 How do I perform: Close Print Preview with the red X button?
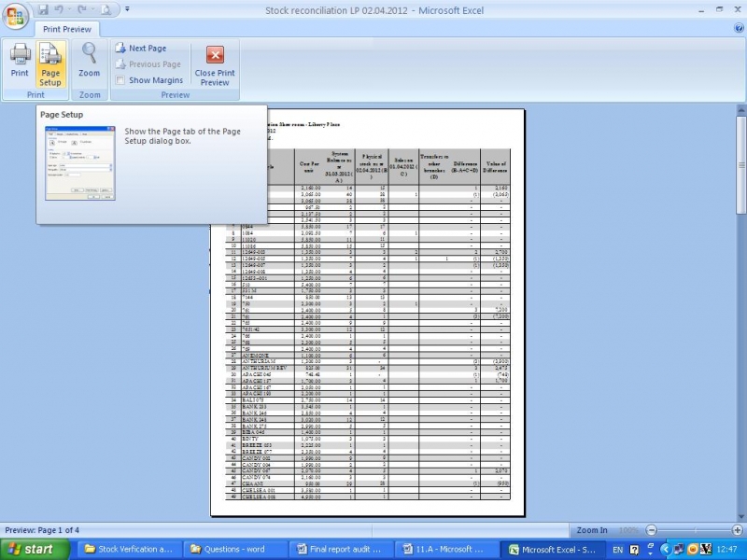tap(215, 63)
